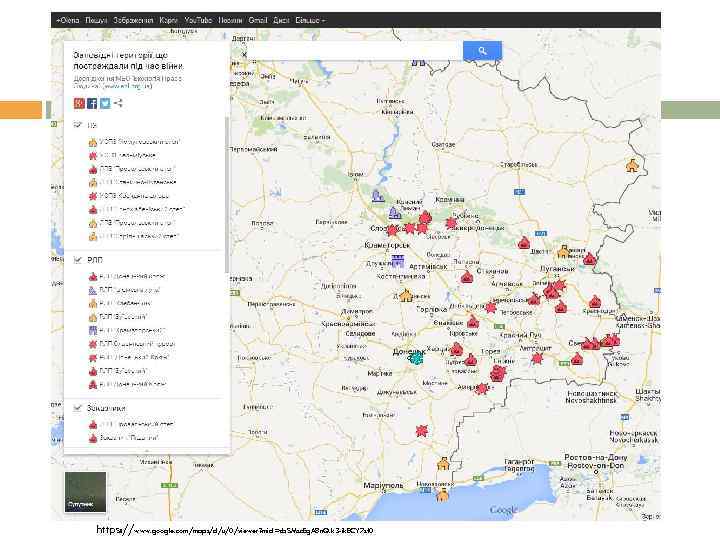Toggle the top layer checkbox under share icons
Image resolution: width=720 pixels, height=540 pixels.
pyautogui.click(x=78, y=125)
